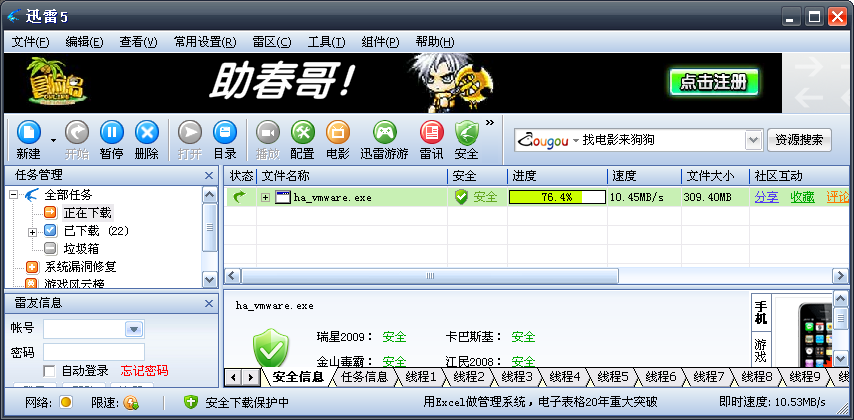The width and height of the screenshot is (854, 420).
Task: Click the 收藏 favorite link
Action: tap(802, 197)
